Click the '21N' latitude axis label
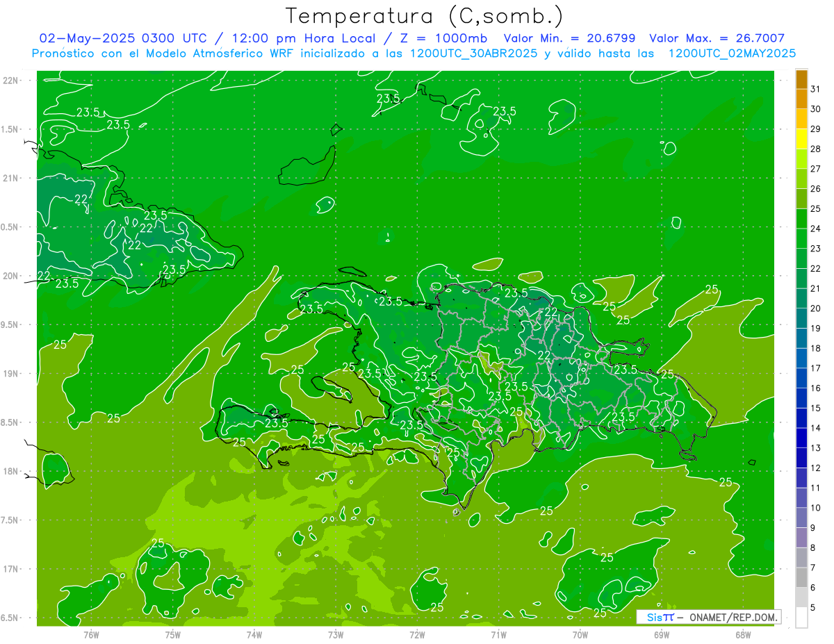The width and height of the screenshot is (834, 644). pyautogui.click(x=10, y=178)
